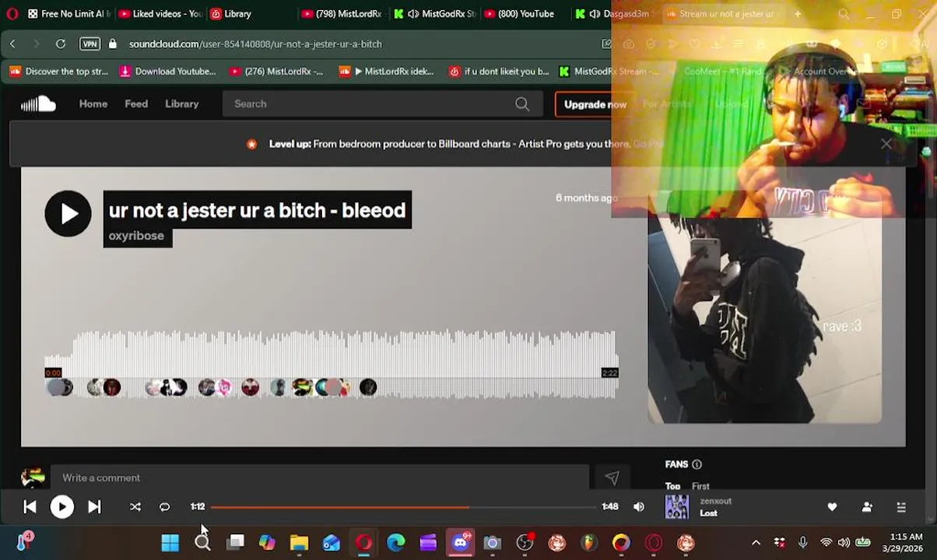Jump to a point on the track waveform
The width and height of the screenshot is (937, 560).
pos(331,364)
